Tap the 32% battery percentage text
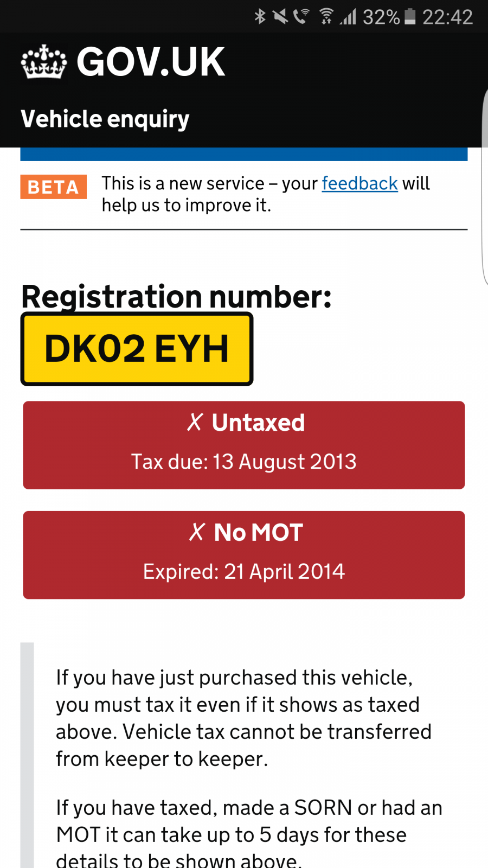This screenshot has width=488, height=868. coord(381,17)
